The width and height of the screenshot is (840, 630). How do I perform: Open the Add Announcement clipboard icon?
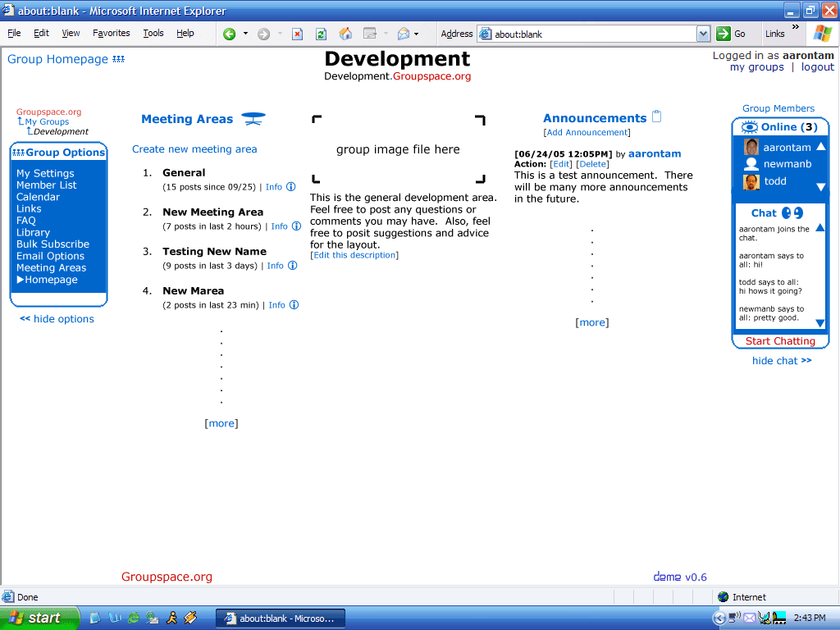pyautogui.click(x=656, y=116)
